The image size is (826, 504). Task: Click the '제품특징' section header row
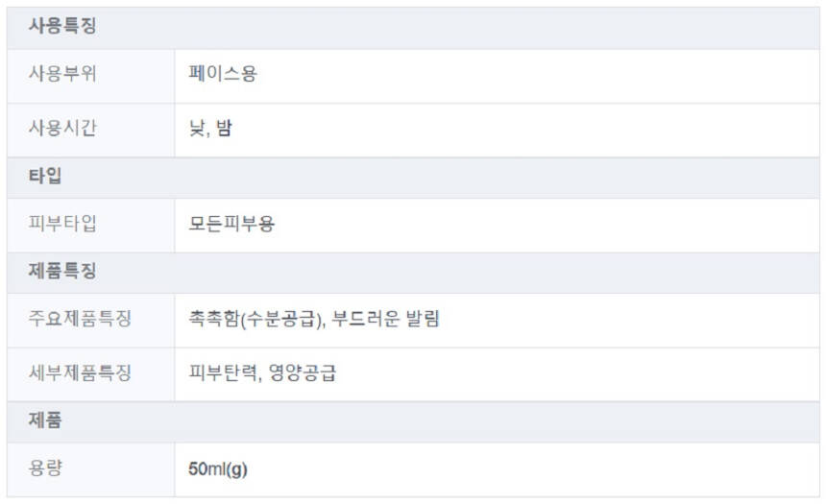tap(62, 272)
